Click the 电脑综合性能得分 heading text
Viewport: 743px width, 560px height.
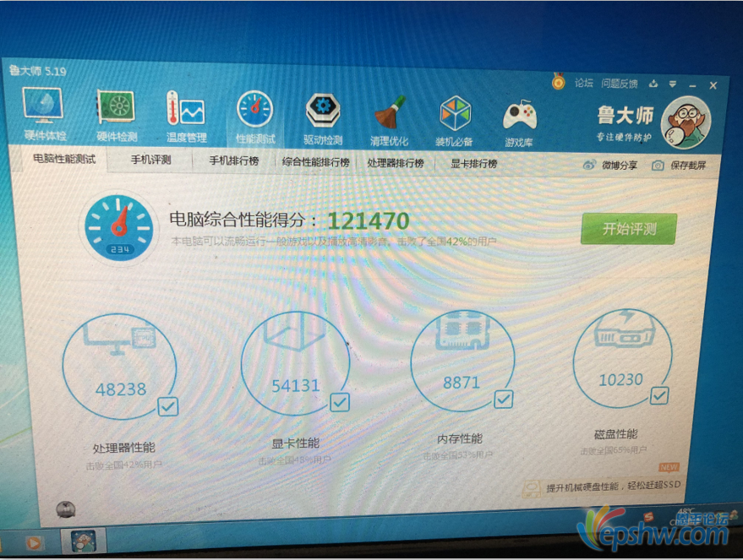pos(243,219)
